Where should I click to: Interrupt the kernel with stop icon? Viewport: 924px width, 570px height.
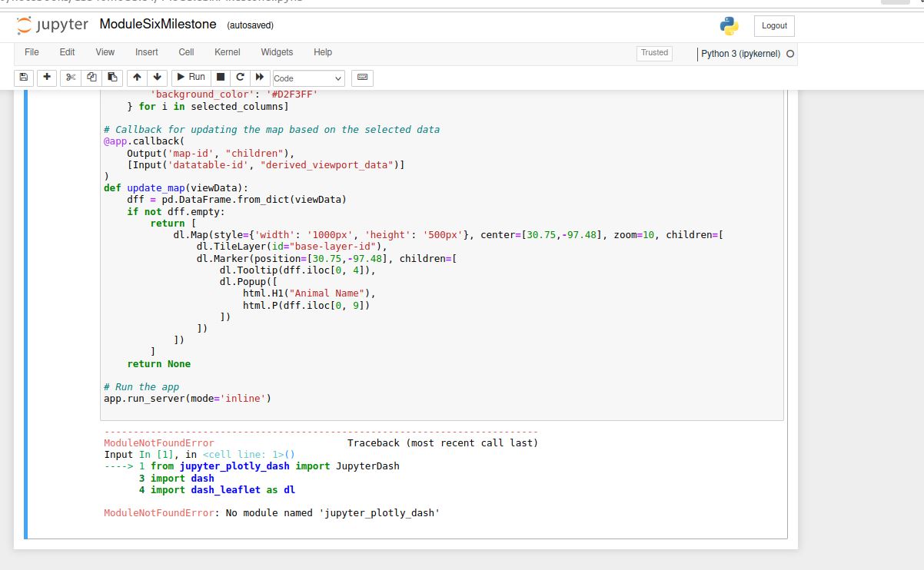(x=221, y=78)
